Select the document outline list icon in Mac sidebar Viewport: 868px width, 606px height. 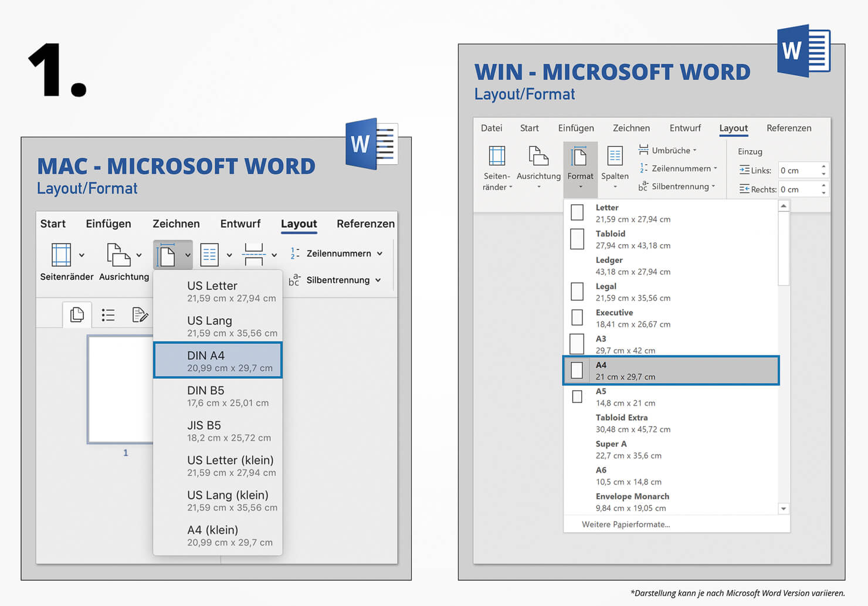coord(108,315)
